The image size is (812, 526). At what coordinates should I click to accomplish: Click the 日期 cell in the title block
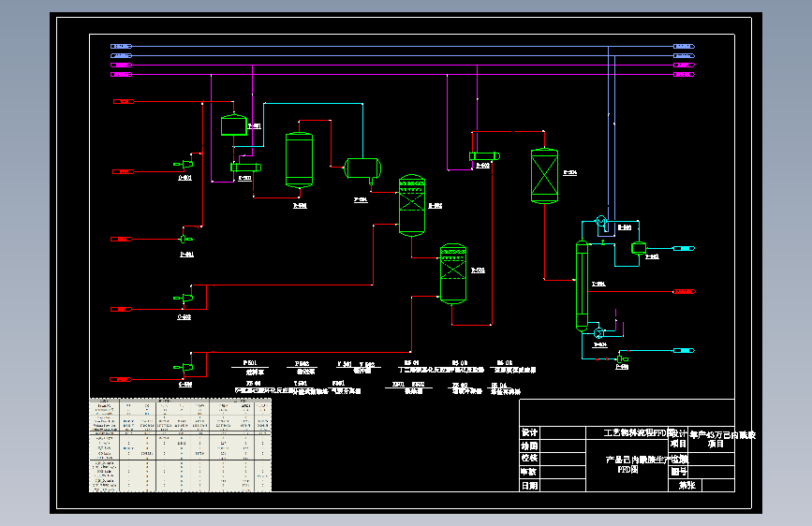point(529,485)
